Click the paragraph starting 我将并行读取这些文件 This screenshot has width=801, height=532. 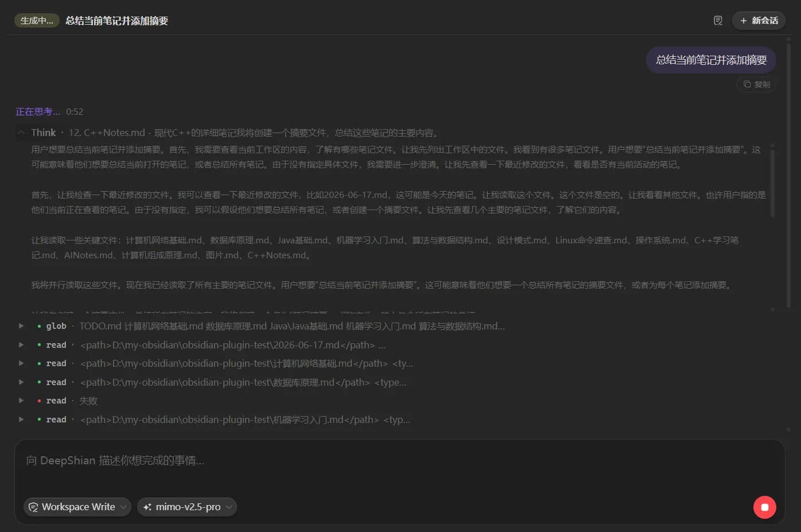coord(382,285)
